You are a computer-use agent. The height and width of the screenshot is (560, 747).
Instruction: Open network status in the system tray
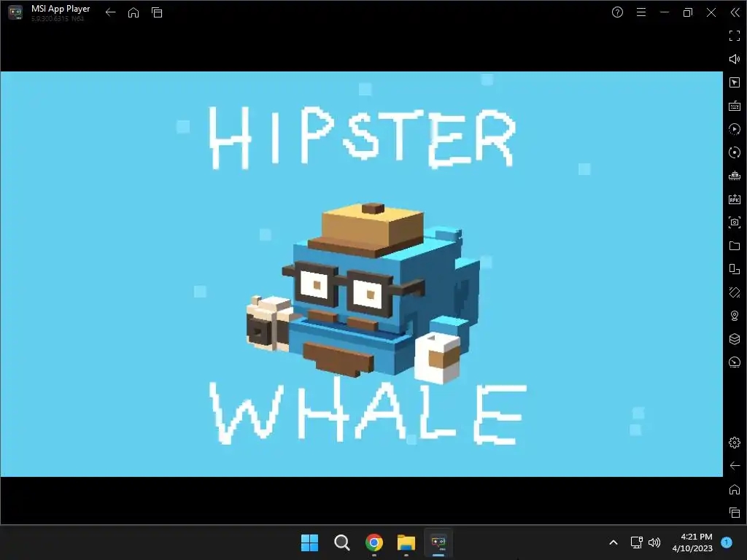tap(636, 542)
